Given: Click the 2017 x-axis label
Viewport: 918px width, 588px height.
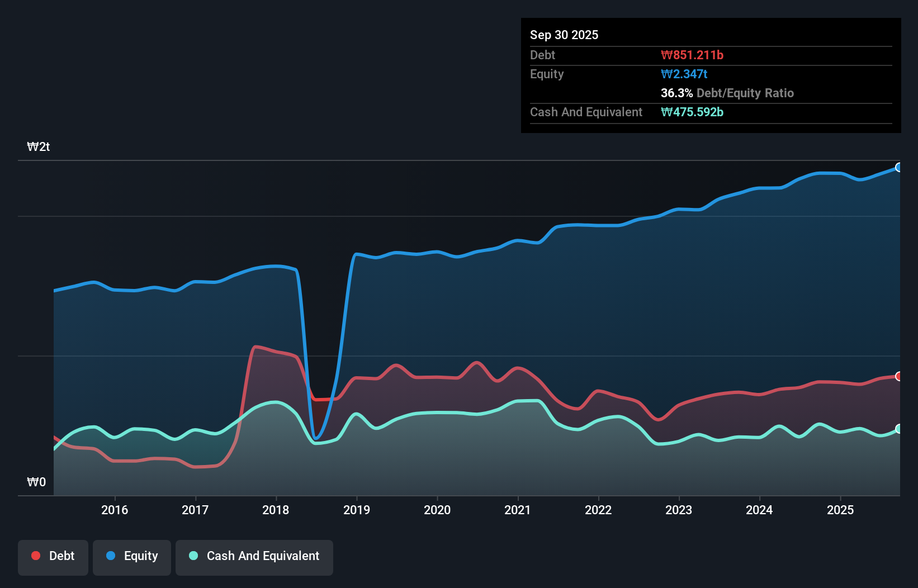Looking at the screenshot, I should (x=195, y=510).
